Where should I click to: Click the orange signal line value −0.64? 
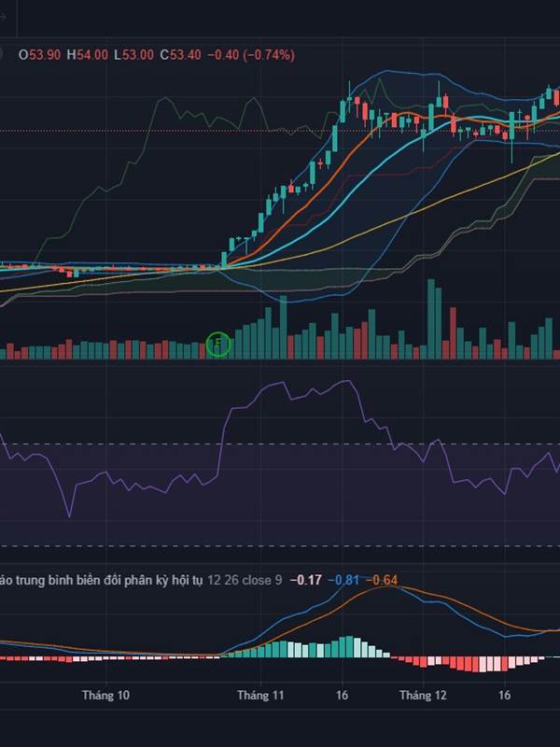pyautogui.click(x=382, y=580)
